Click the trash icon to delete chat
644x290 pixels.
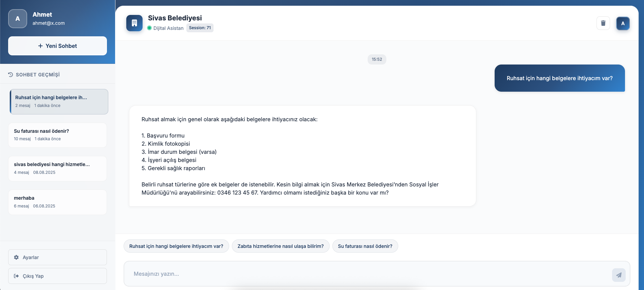[x=603, y=23]
